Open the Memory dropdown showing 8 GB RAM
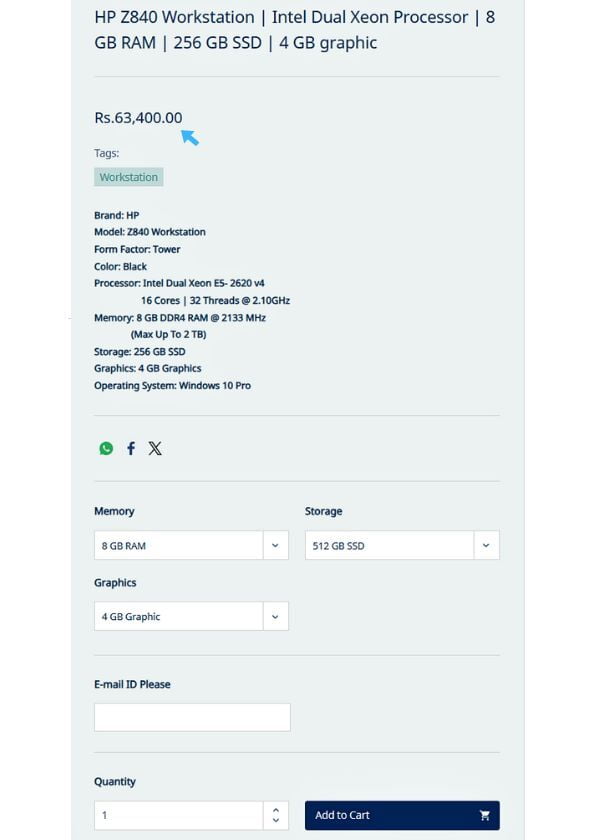Viewport: 600px width, 840px height. click(x=191, y=546)
